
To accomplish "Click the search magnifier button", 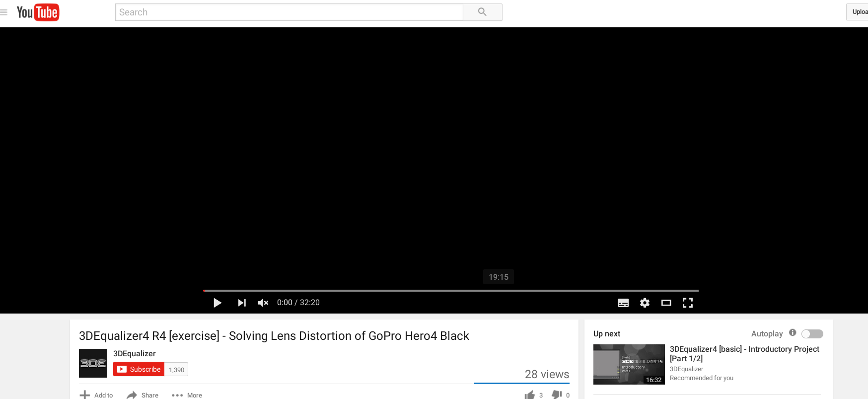I will tap(482, 12).
